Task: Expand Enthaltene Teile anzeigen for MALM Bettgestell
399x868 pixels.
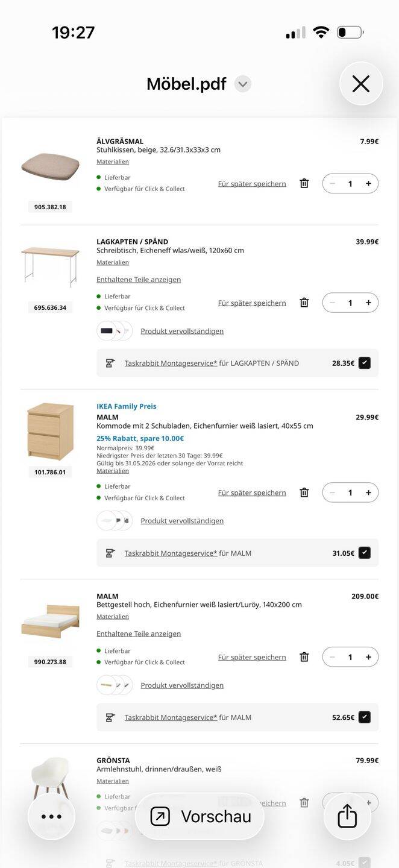Action: point(139,634)
